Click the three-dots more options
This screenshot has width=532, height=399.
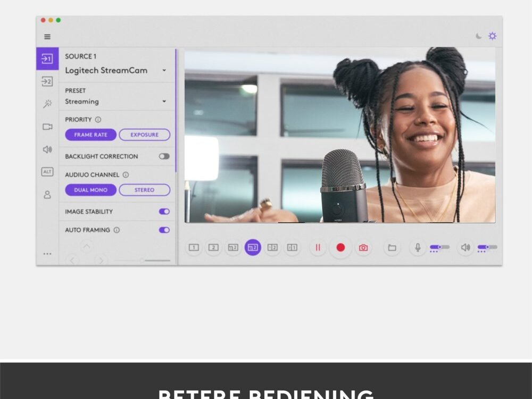(47, 254)
